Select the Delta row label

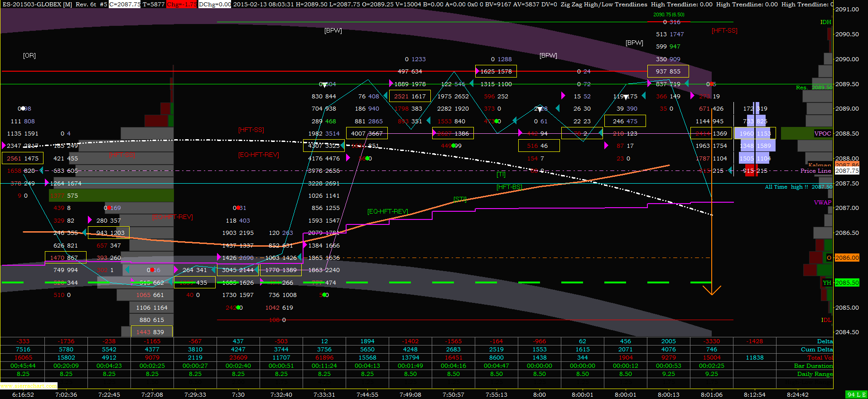coord(825,341)
